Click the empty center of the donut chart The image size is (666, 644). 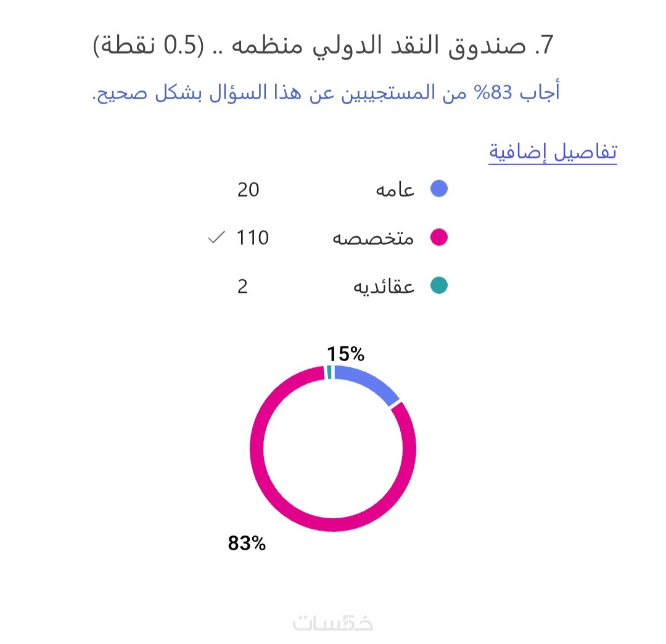click(x=333, y=447)
